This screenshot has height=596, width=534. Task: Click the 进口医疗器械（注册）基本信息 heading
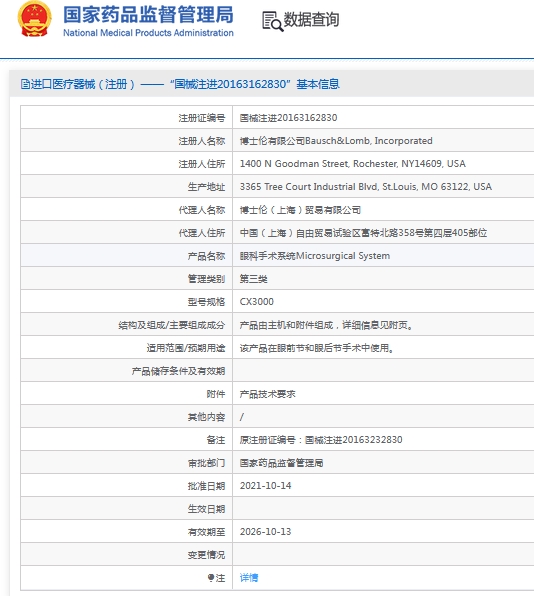(180, 84)
